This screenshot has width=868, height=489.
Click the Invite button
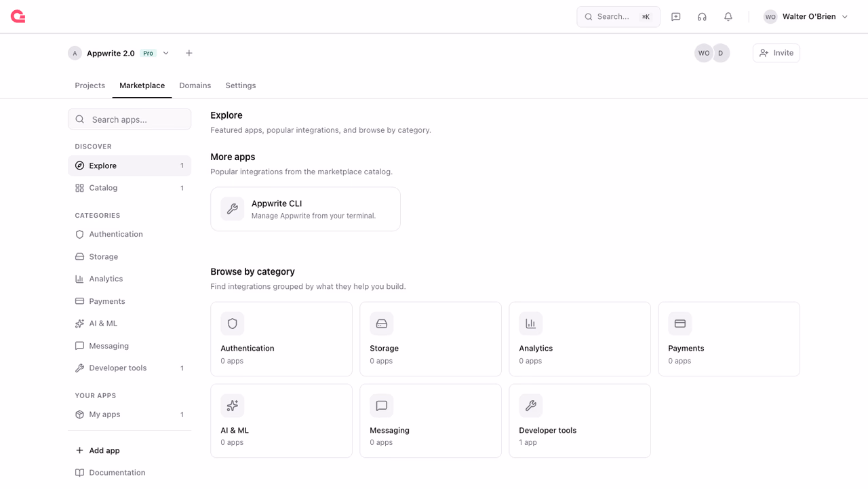click(x=776, y=53)
